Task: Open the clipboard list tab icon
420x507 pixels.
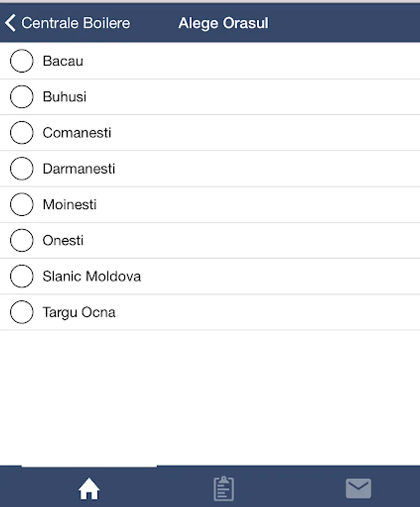Action: tap(224, 488)
